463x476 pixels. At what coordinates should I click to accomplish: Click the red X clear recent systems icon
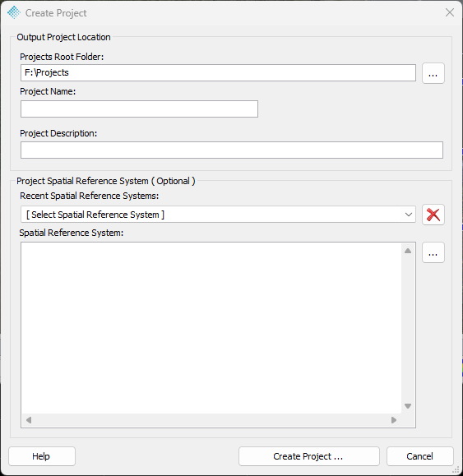pyautogui.click(x=433, y=215)
